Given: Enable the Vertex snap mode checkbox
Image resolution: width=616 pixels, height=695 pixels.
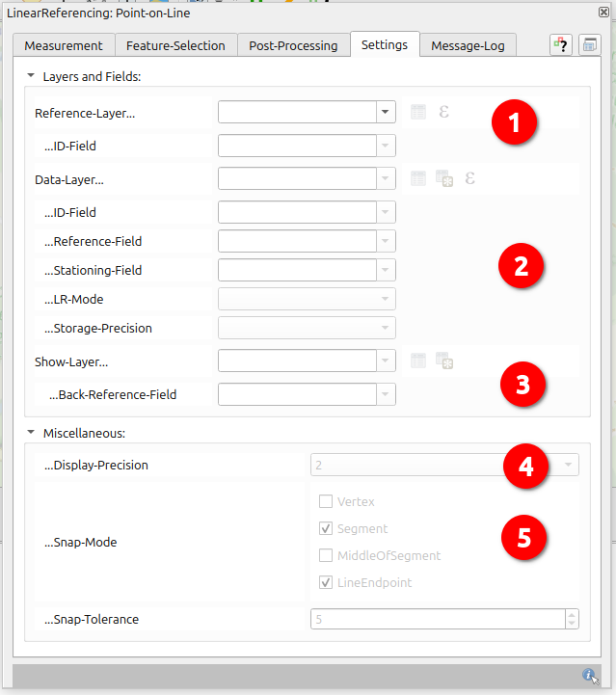Looking at the screenshot, I should point(326,501).
